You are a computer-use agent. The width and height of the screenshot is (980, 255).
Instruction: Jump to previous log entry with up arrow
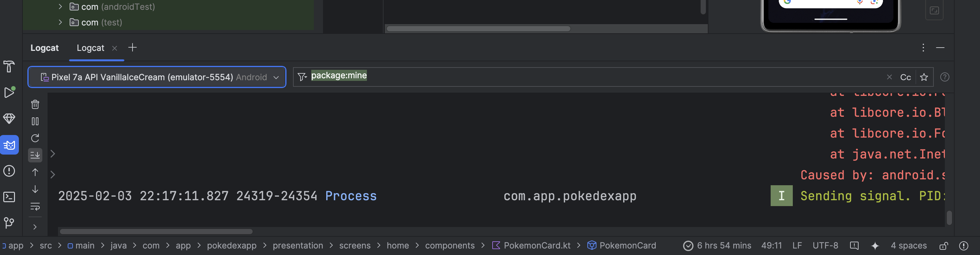[35, 172]
